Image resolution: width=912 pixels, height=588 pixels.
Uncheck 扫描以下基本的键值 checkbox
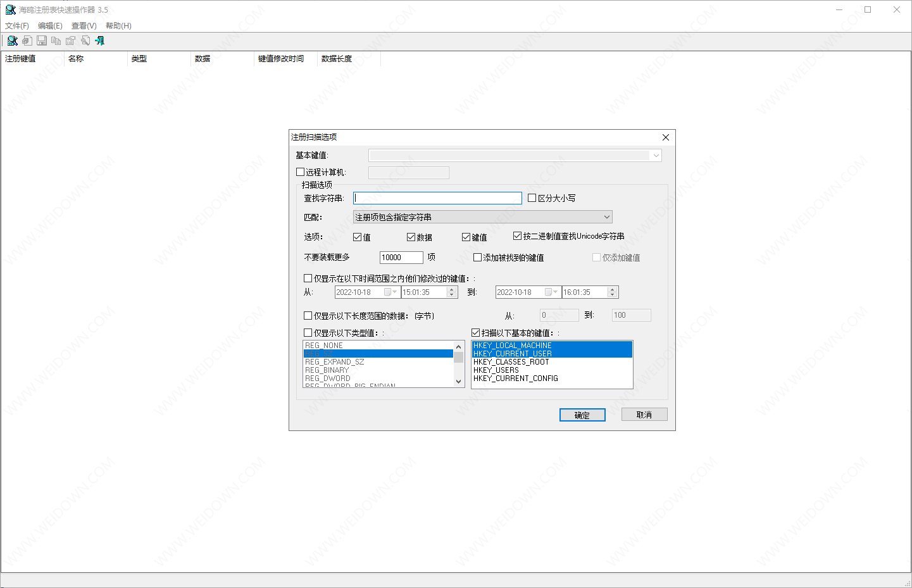pos(476,332)
